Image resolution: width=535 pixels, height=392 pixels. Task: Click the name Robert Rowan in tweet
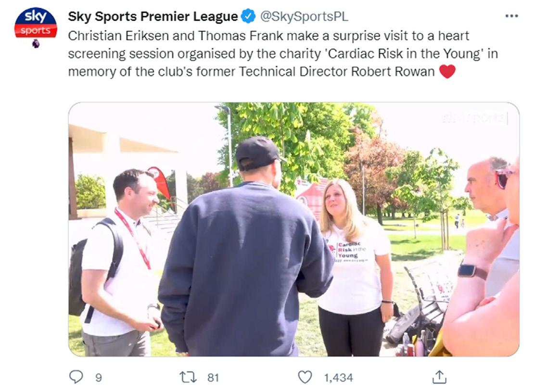[x=393, y=72]
